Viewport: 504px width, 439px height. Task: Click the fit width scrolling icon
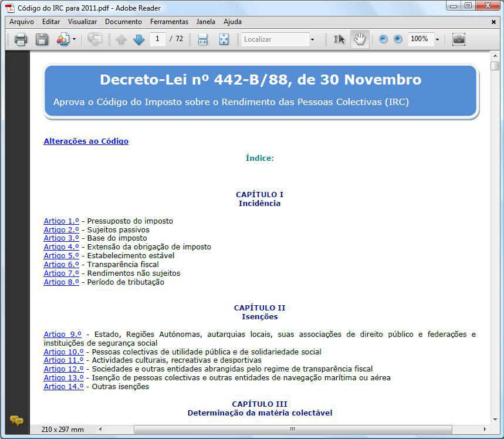(x=203, y=39)
